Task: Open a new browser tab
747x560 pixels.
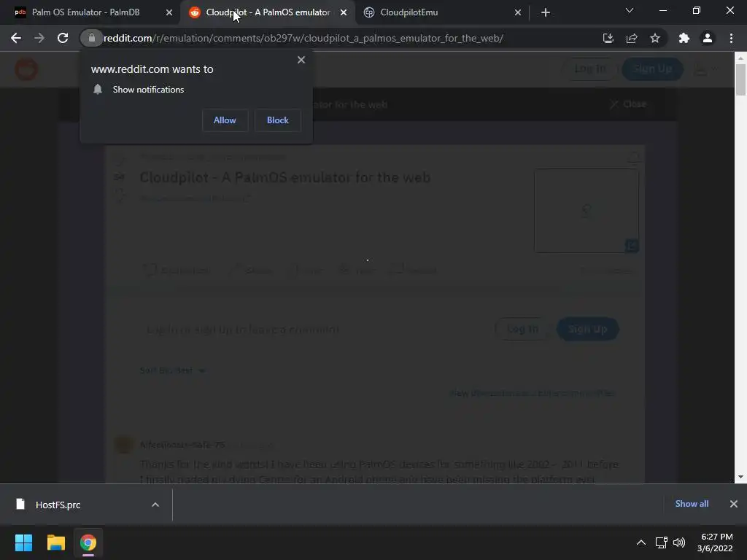Action: [x=546, y=12]
